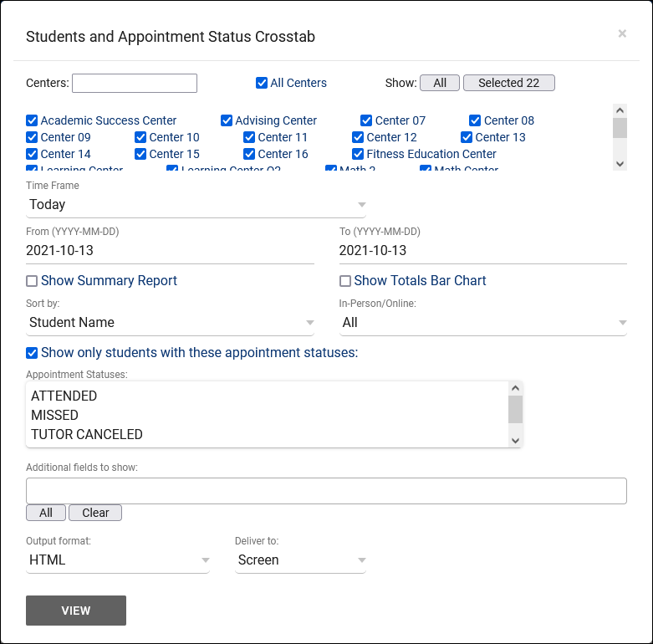Click the Centers search input field
The height and width of the screenshot is (644, 653).
pos(135,83)
